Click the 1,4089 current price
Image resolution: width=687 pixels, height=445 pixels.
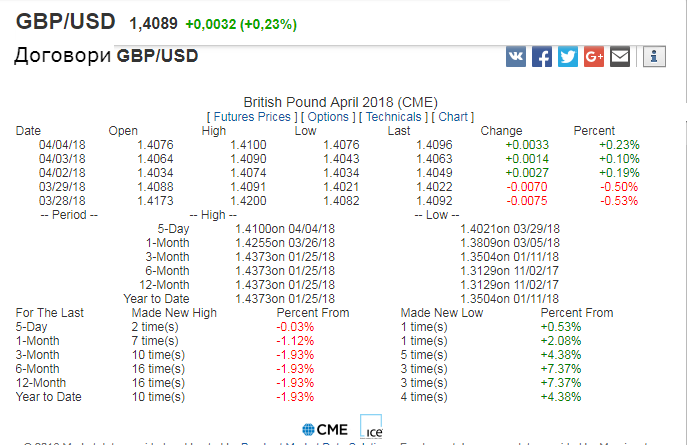(x=153, y=24)
